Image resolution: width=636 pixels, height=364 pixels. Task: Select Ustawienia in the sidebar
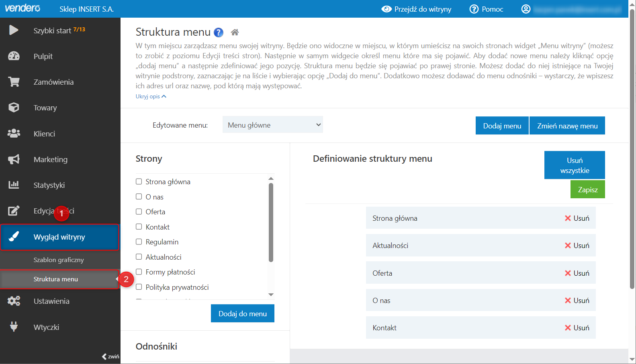[x=51, y=301]
